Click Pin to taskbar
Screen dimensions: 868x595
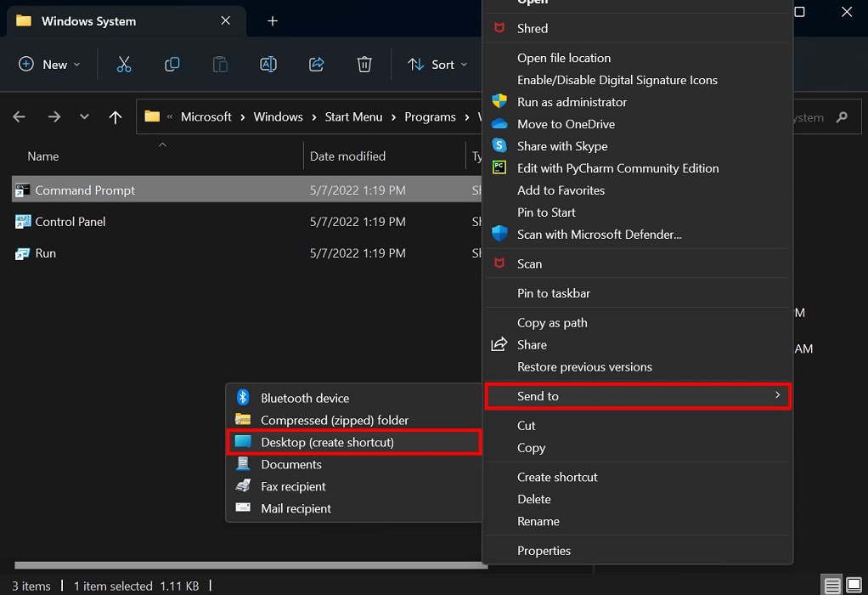638,293
